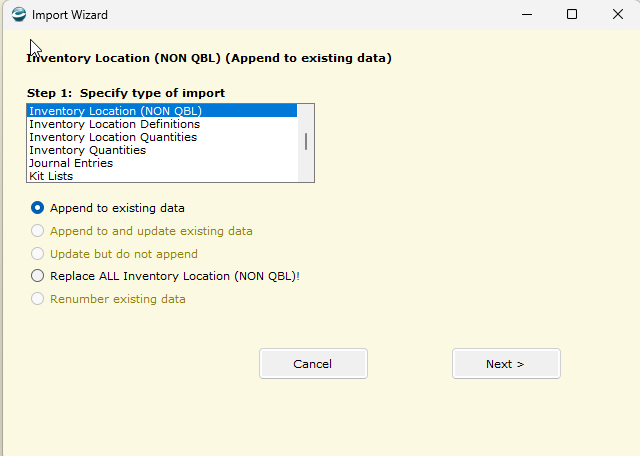Click scrollbar track below the thumb
The width and height of the screenshot is (640, 456).
[306, 166]
